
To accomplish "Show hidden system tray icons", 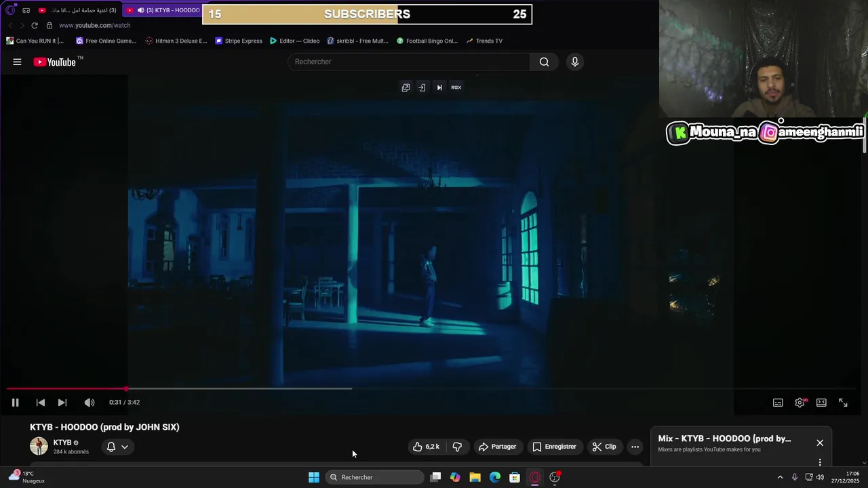I will point(780,477).
